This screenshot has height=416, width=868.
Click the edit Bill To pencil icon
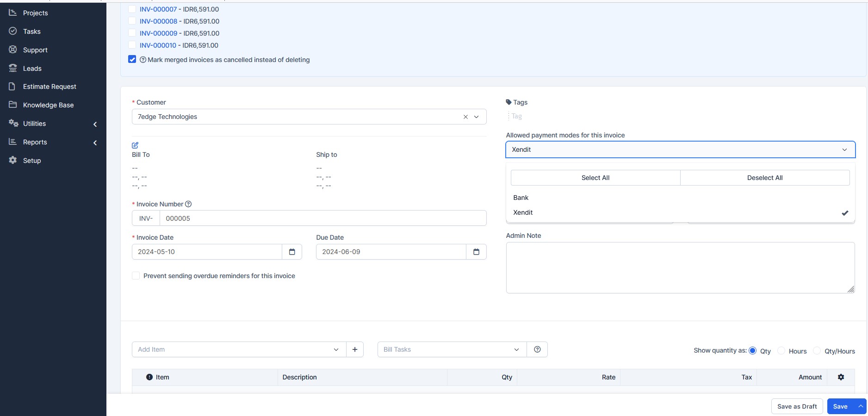coord(135,145)
